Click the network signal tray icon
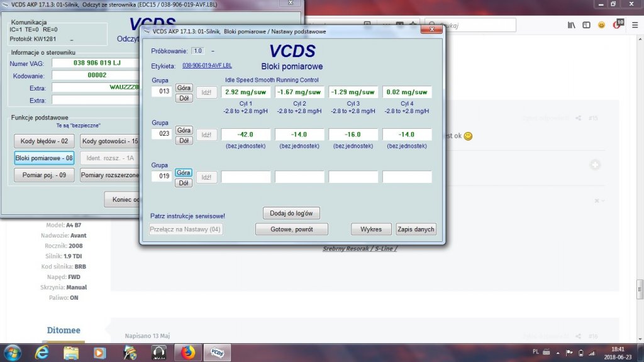Viewport: 644px width, 362px height. [592, 353]
